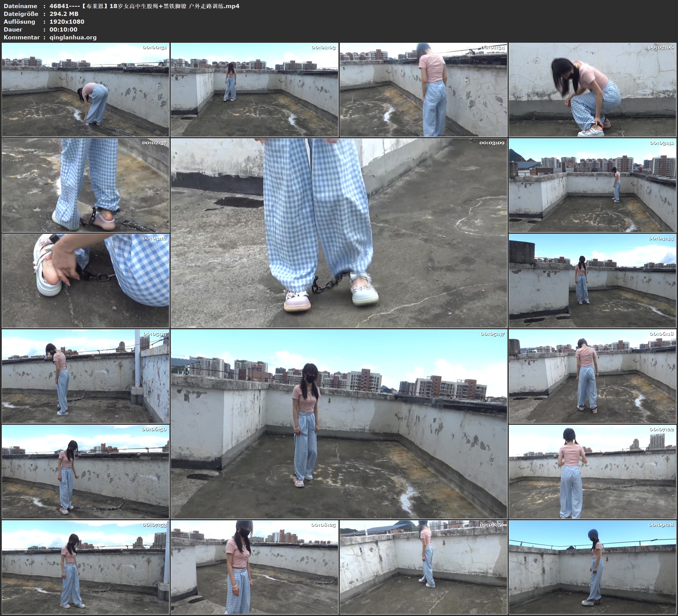
Task: Open the frame at 00:01:03
Action: 254,89
